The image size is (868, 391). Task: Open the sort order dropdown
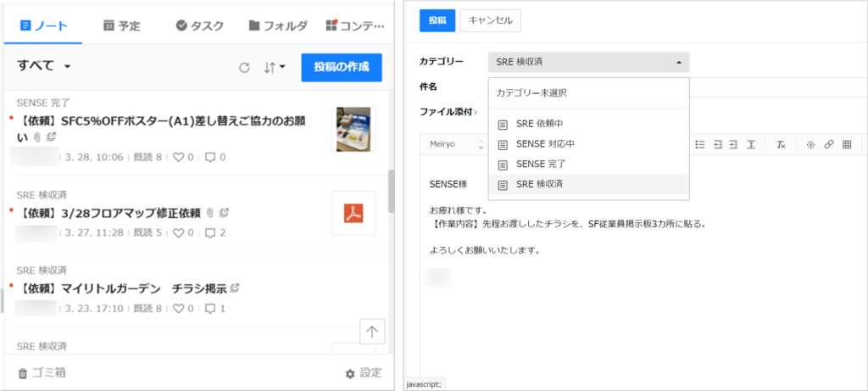click(274, 68)
